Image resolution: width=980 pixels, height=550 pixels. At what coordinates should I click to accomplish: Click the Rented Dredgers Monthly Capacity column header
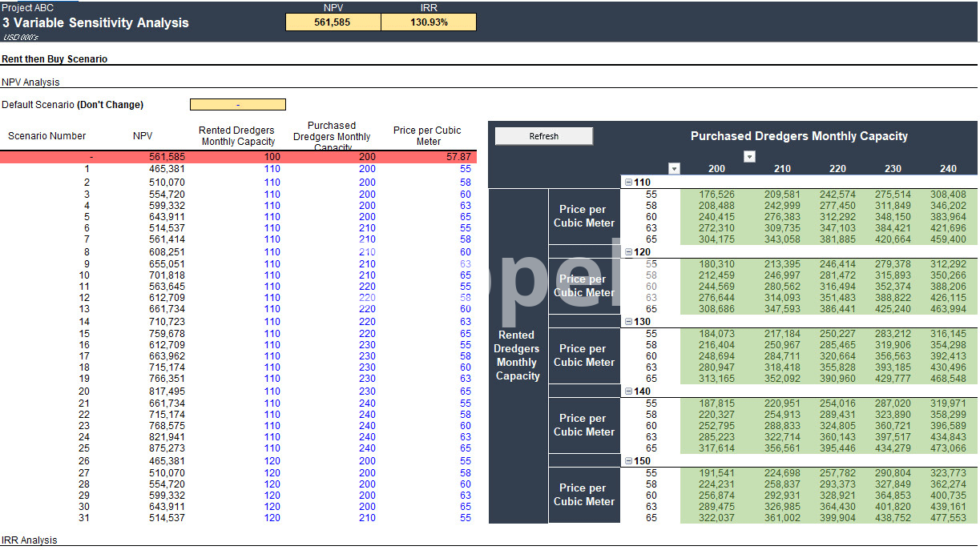point(238,136)
